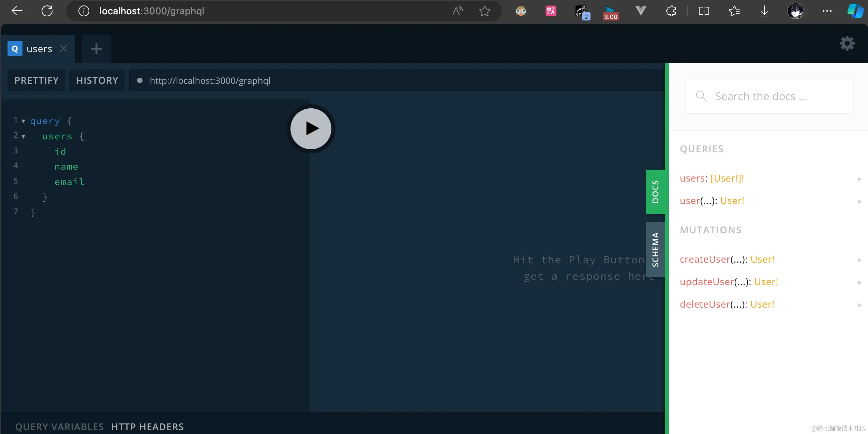The height and width of the screenshot is (434, 868).
Task: Switch to the HTTP HEADERS pane
Action: pyautogui.click(x=147, y=427)
